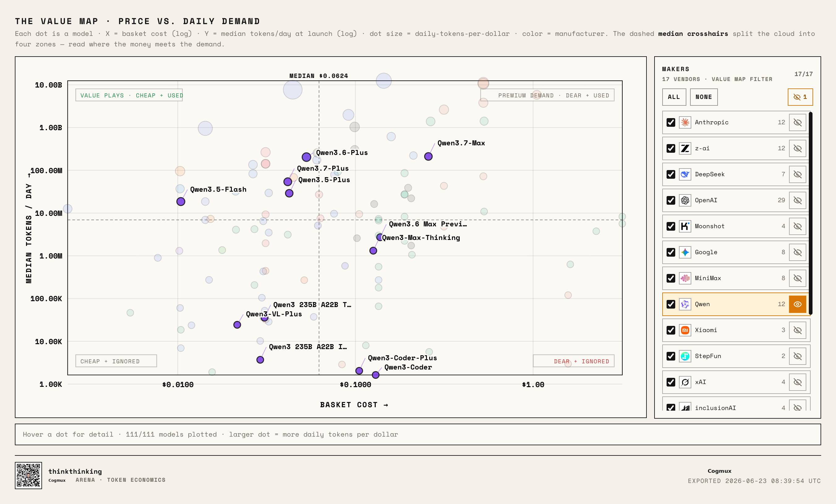This screenshot has width=836, height=504.
Task: Click the 'CHEAP + IGNORED' zone label
Action: pos(110,361)
